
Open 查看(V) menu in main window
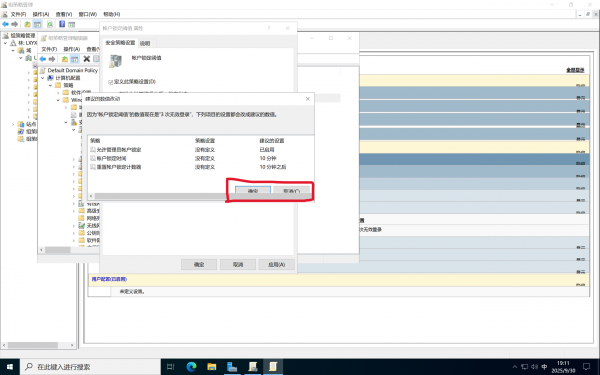(64, 14)
